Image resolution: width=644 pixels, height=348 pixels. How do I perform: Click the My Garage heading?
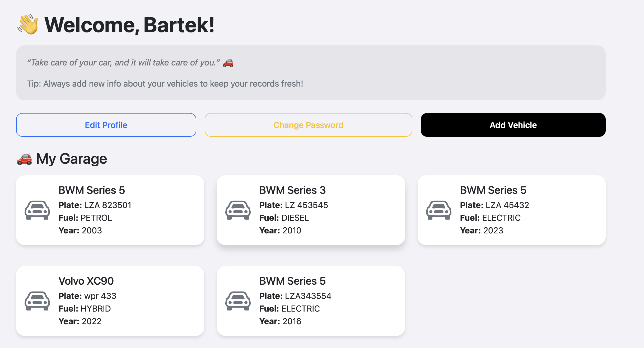pos(72,159)
